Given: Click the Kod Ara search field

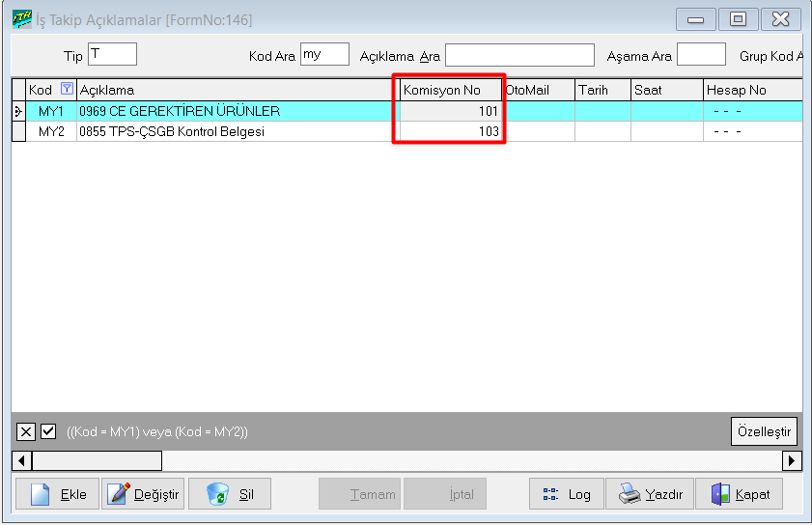Looking at the screenshot, I should tap(324, 55).
